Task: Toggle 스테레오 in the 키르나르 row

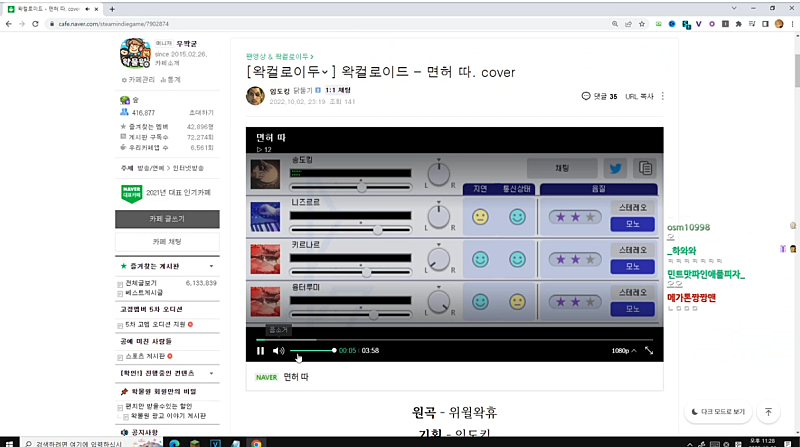Action: (633, 250)
